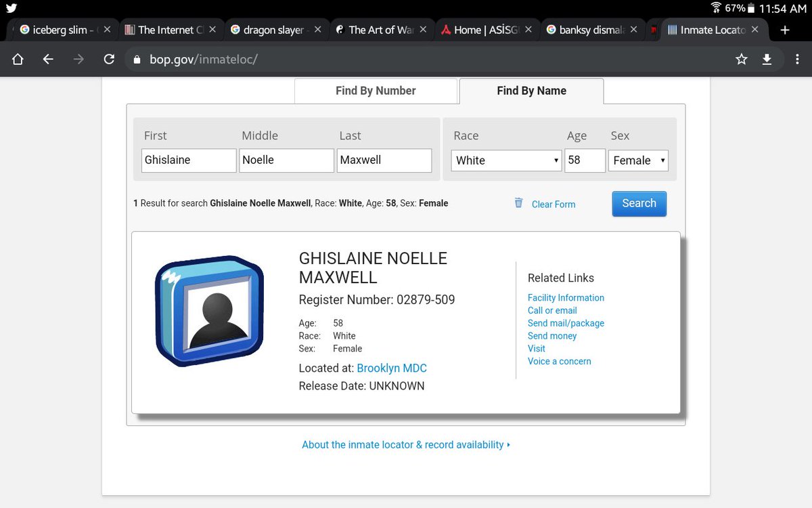Image resolution: width=812 pixels, height=508 pixels.
Task: Click the First name field Ghislaine
Action: click(x=189, y=161)
